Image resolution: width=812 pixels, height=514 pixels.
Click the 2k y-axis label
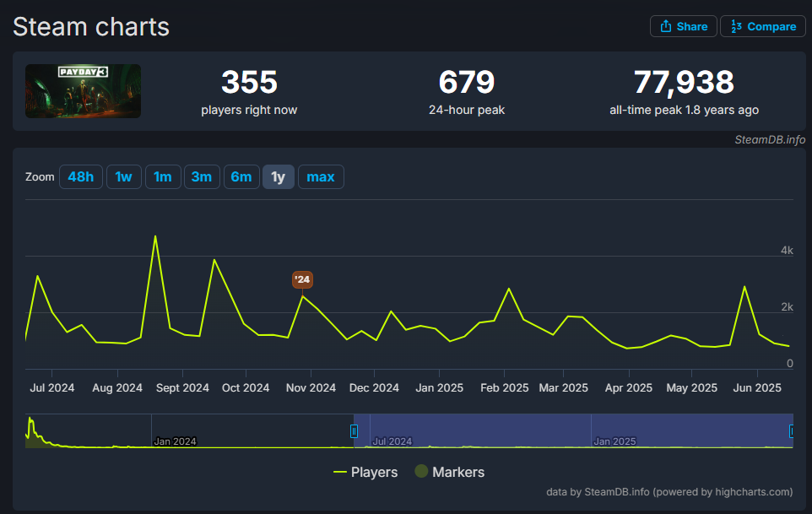click(x=787, y=307)
